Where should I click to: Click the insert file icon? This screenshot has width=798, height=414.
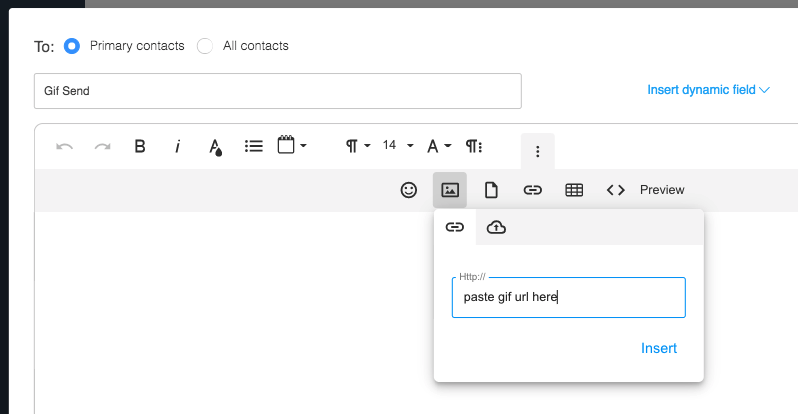491,190
